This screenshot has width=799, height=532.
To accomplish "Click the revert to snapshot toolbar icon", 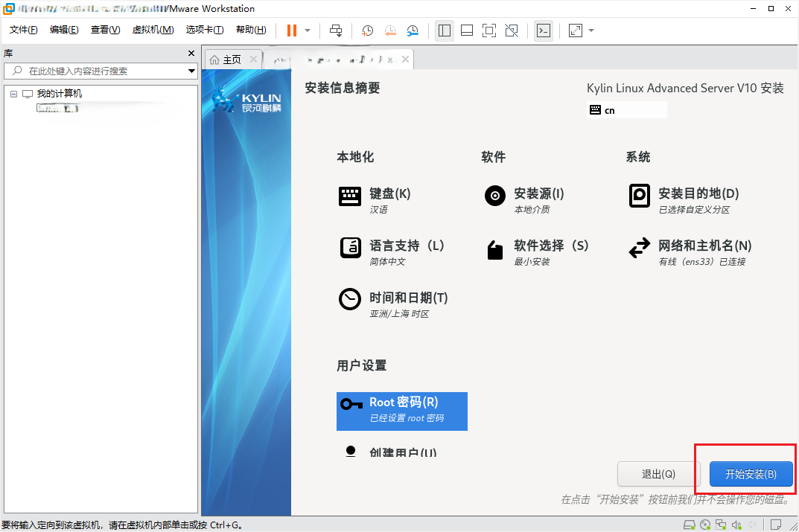I will click(389, 31).
